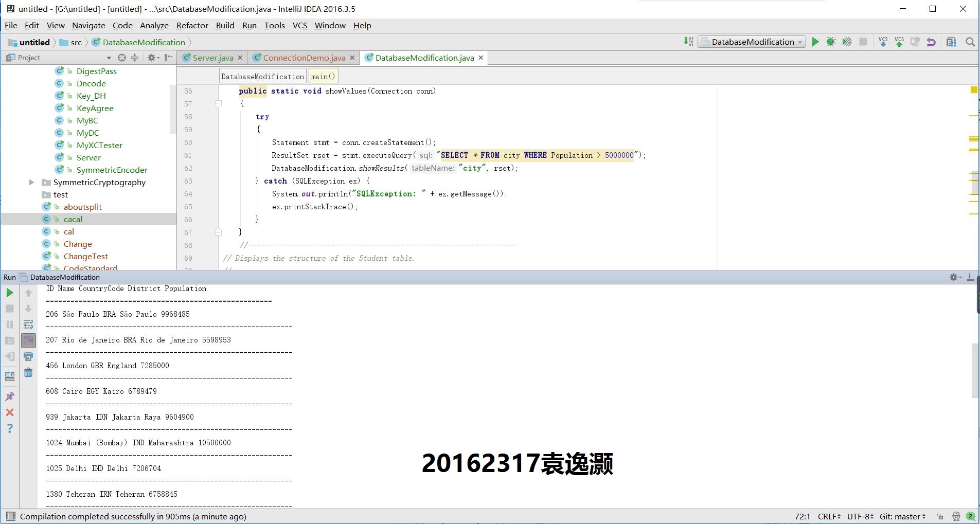Click the main() breadcrumb button
Viewport: 980px width, 524px height.
(x=323, y=76)
